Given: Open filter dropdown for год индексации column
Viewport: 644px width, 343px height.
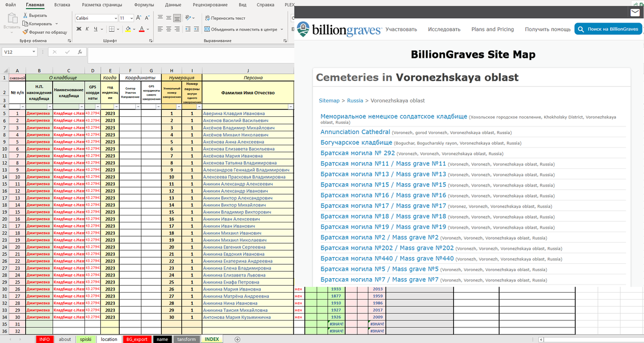Looking at the screenshot, I should pyautogui.click(x=116, y=107).
